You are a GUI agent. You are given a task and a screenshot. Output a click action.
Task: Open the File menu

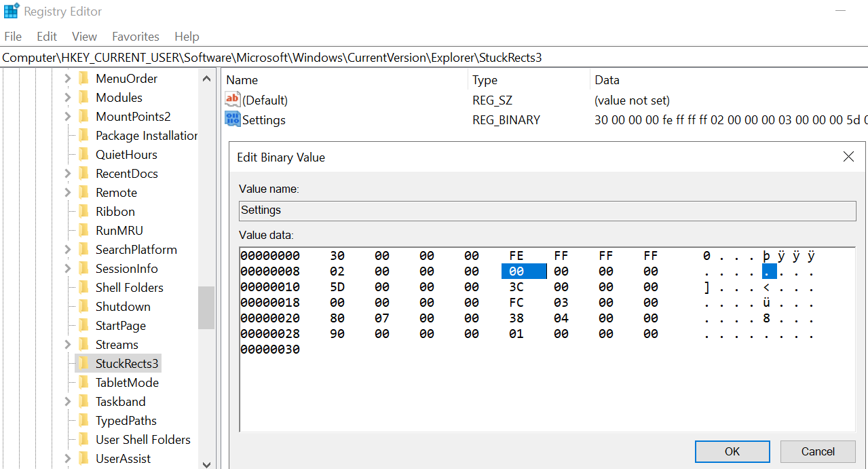click(13, 37)
